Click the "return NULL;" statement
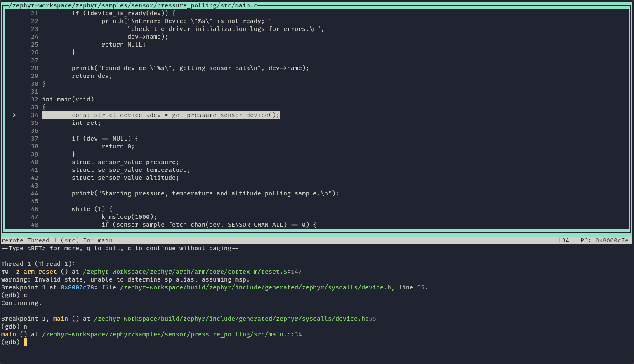Image resolution: width=634 pixels, height=364 pixels. click(124, 45)
